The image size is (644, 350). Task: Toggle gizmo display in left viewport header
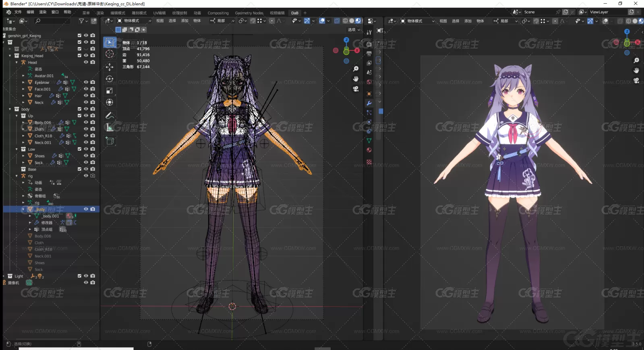coord(307,21)
